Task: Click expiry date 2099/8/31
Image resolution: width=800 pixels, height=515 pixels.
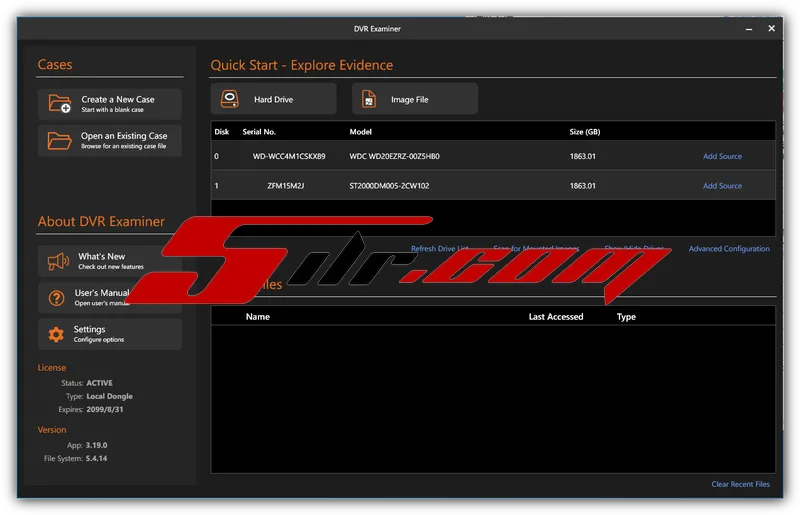Action: coord(105,409)
